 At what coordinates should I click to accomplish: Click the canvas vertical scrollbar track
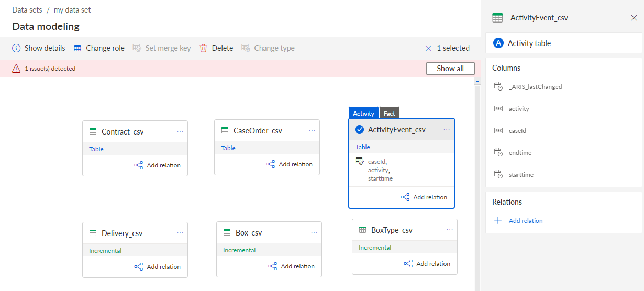pos(477,188)
